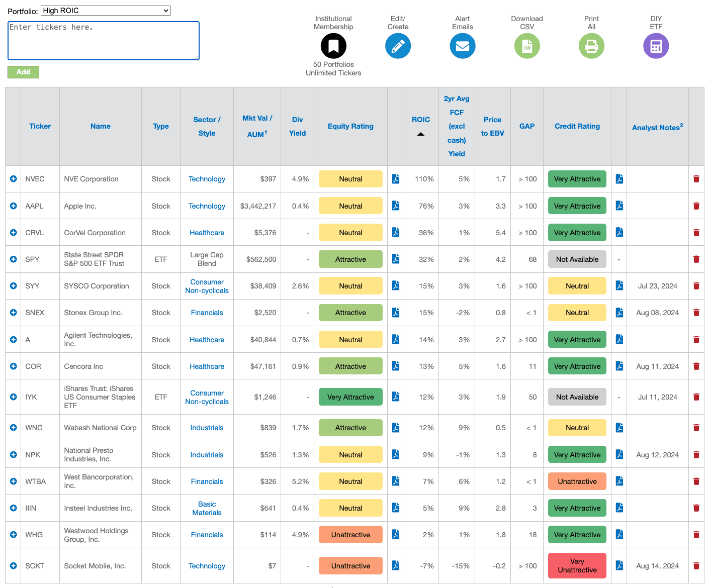709x588 pixels.
Task: Expand the CRVL row details
Action: tap(14, 233)
